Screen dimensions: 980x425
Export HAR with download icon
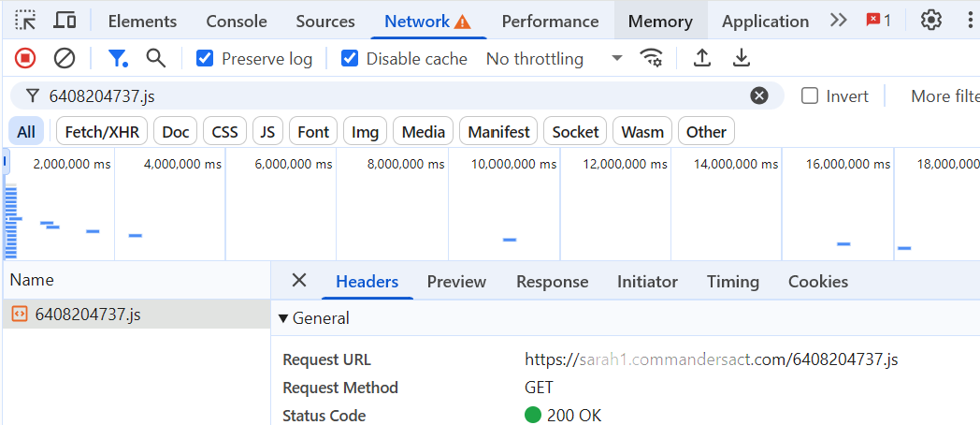742,58
